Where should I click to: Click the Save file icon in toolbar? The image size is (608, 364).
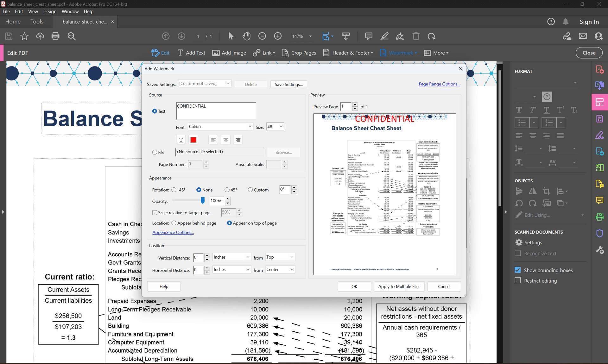pos(9,36)
